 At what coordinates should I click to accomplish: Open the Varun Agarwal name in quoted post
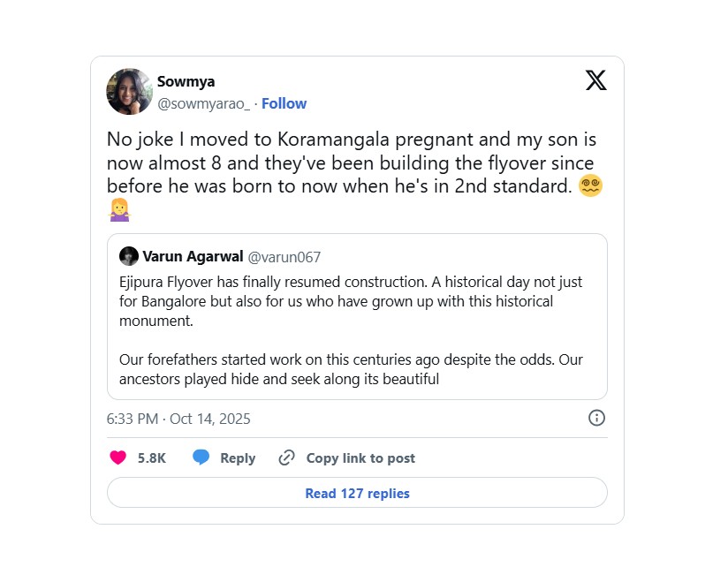192,257
